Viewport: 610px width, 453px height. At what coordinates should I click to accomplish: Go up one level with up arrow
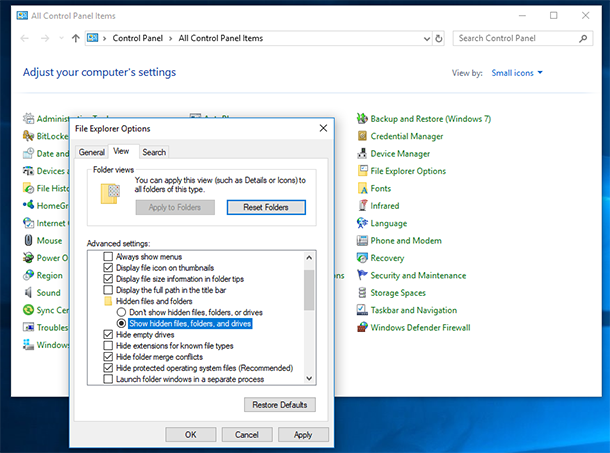[75, 38]
